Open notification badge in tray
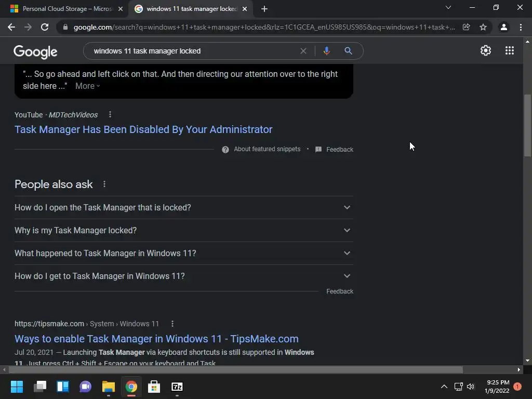The image size is (532, 399). pos(517,387)
